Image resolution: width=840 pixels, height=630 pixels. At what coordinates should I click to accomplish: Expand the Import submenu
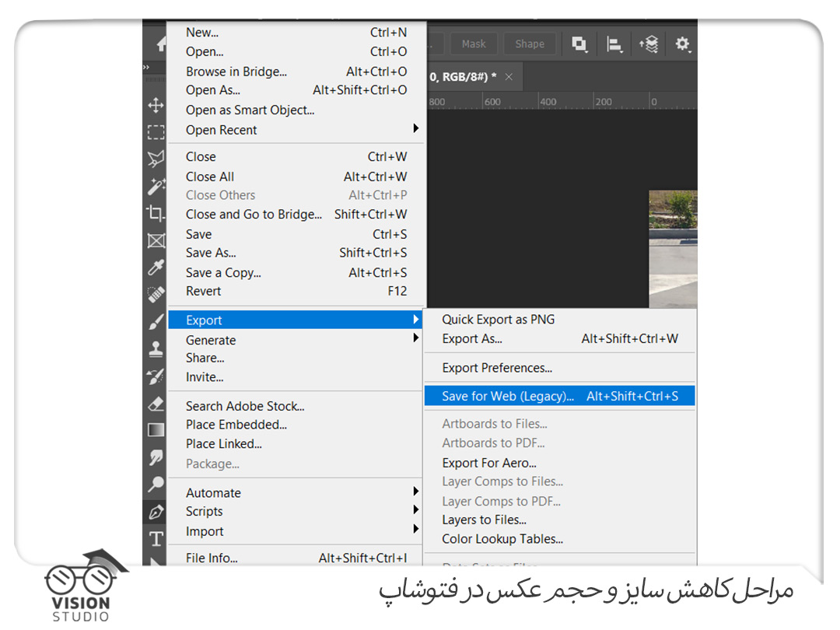coord(296,531)
